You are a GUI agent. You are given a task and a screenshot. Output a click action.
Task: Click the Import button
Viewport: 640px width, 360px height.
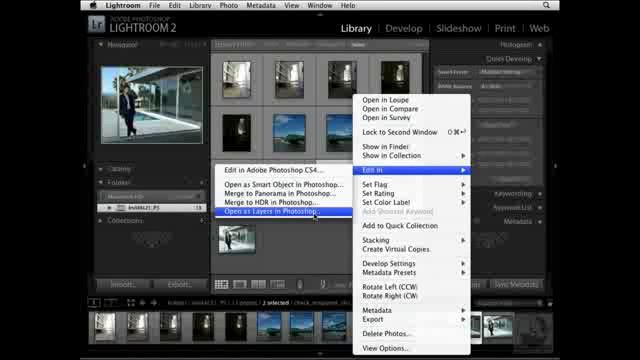point(124,284)
